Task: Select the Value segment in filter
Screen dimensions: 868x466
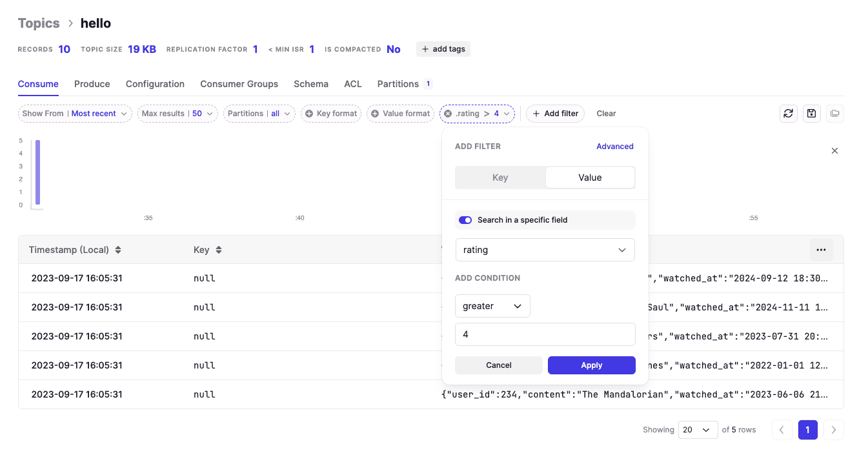Action: pos(590,177)
